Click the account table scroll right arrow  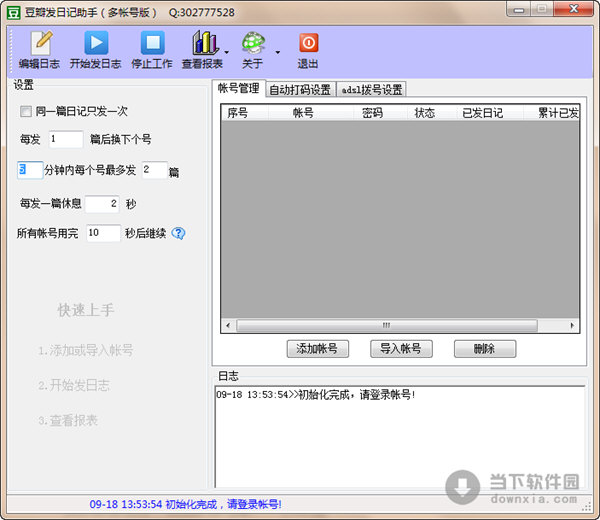click(x=572, y=326)
